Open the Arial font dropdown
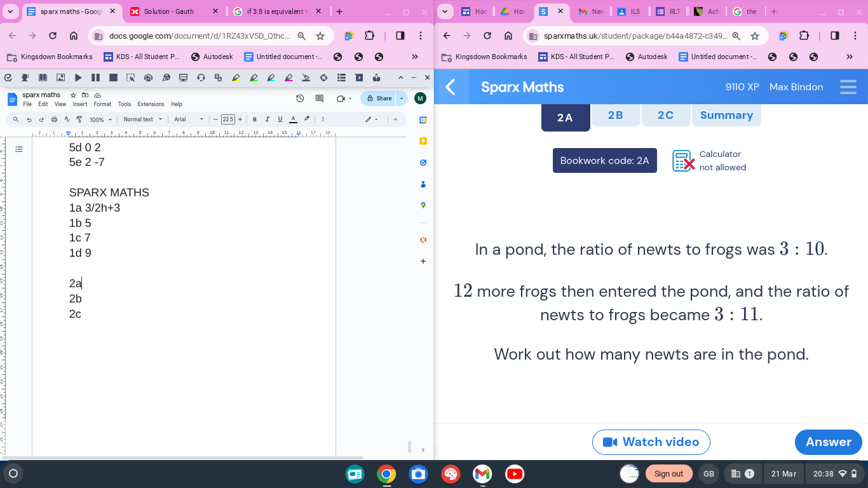 coord(189,119)
